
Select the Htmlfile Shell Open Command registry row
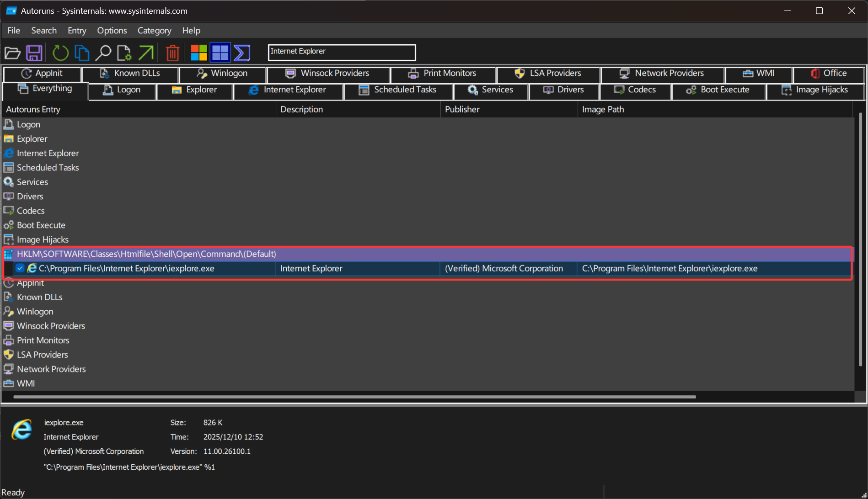coord(146,254)
